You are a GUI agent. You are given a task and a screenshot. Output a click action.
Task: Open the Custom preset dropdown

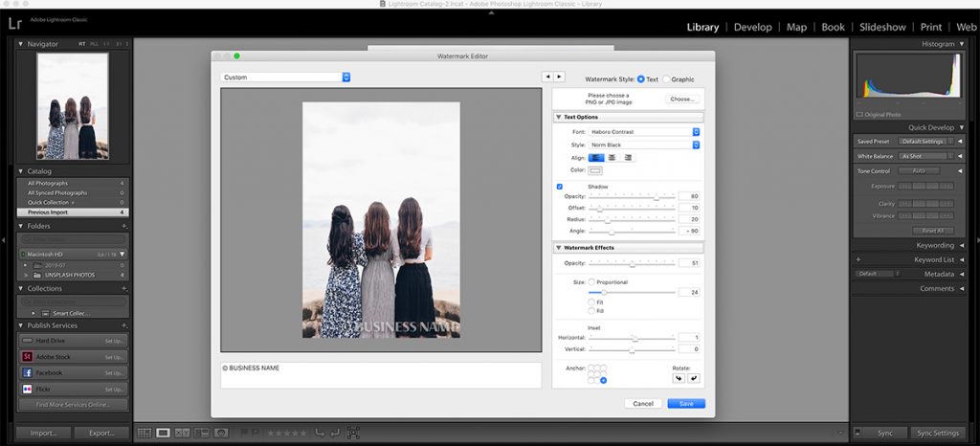[285, 78]
